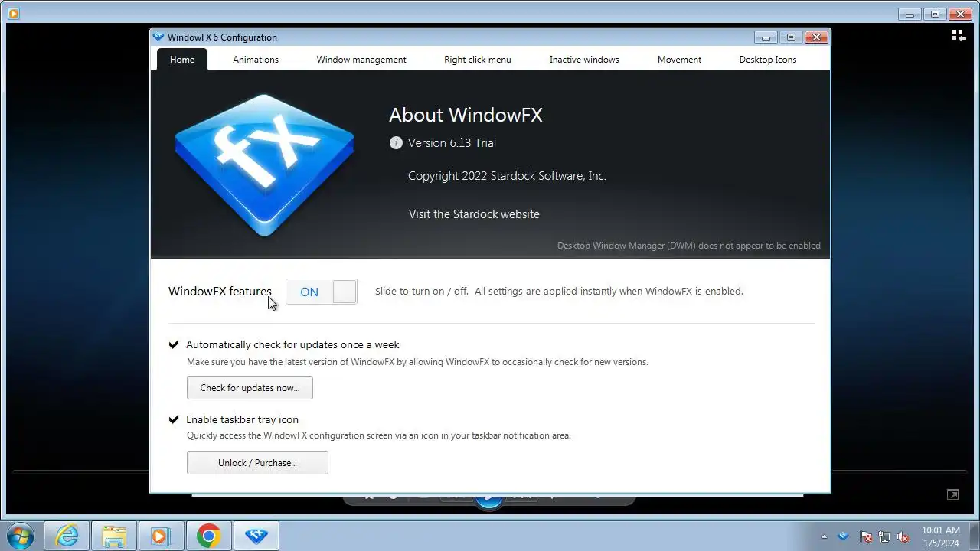The height and width of the screenshot is (551, 980).
Task: Visit the Stardock website link
Action: tap(474, 214)
